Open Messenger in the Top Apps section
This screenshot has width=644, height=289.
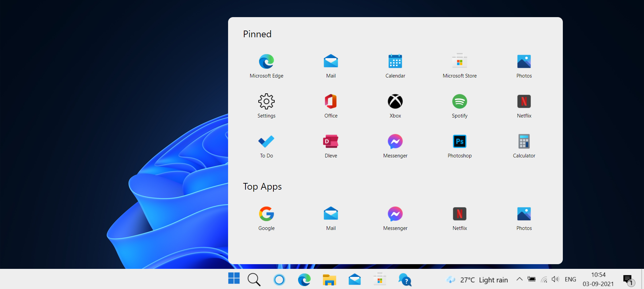pos(395,219)
